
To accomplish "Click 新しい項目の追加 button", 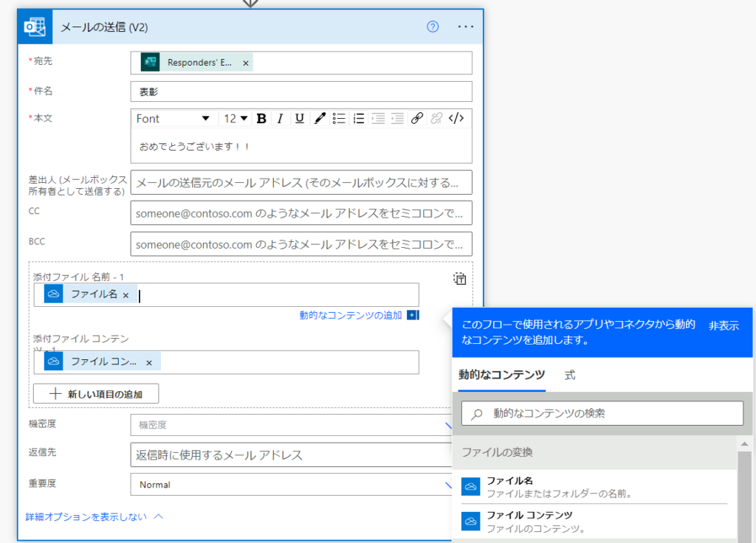I will [x=96, y=394].
